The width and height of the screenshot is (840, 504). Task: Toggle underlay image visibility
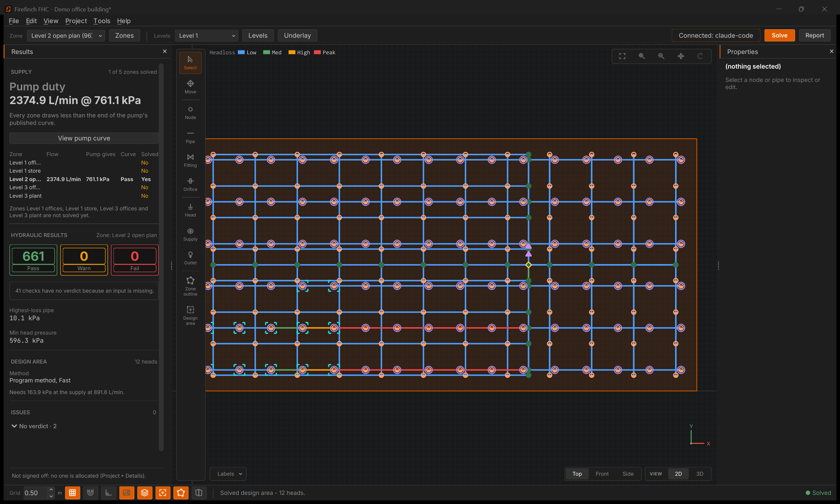(127, 493)
